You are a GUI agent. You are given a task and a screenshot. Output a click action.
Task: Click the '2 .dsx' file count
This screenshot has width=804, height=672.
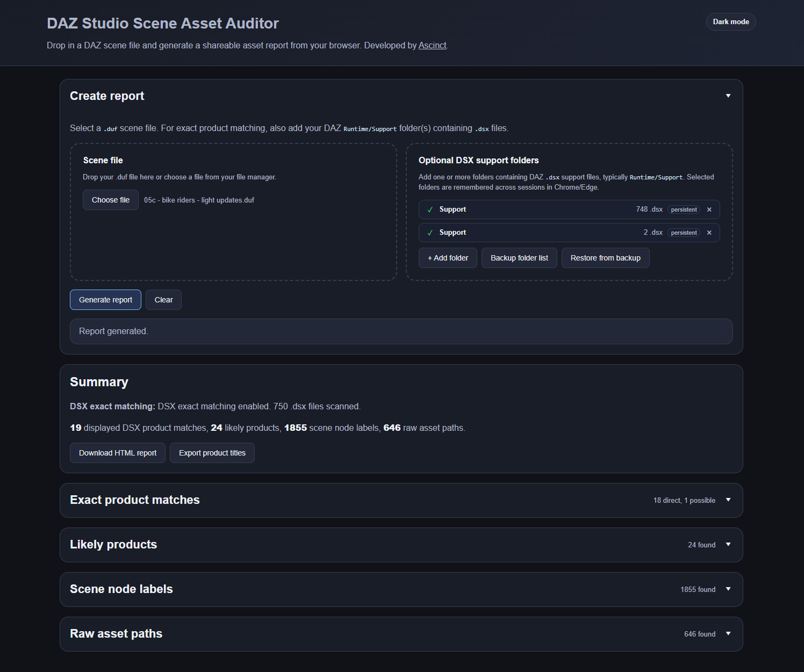653,233
